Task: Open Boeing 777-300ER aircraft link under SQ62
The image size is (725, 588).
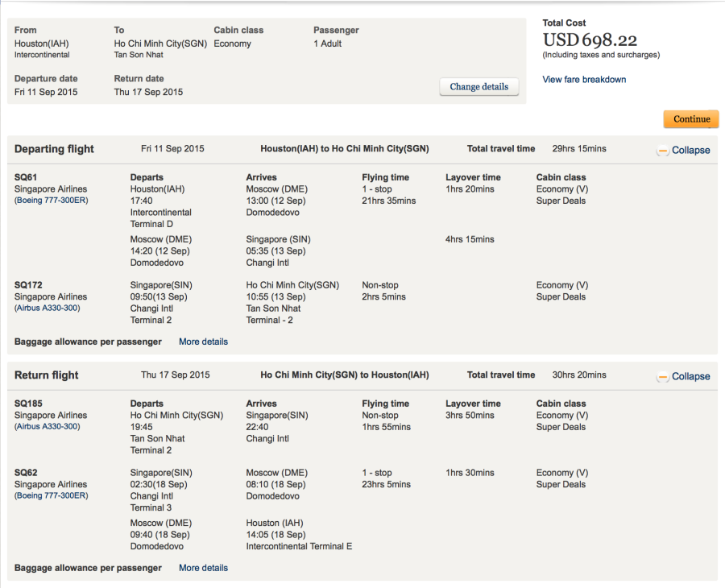Action: tap(52, 495)
